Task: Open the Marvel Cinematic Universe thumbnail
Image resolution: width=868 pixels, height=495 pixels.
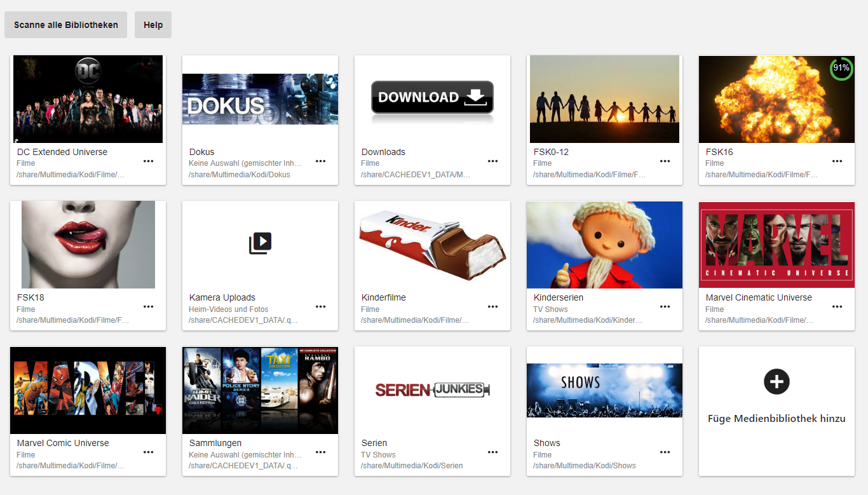Action: (x=776, y=245)
